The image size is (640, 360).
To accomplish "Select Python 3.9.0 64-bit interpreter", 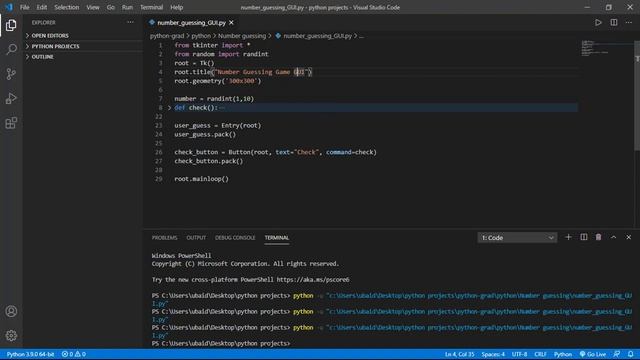I will coord(30,354).
